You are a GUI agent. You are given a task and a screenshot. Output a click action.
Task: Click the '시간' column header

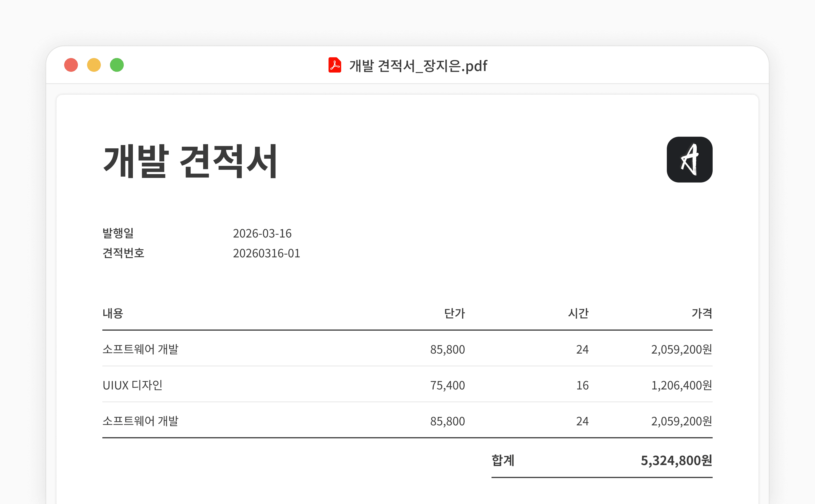pos(578,313)
